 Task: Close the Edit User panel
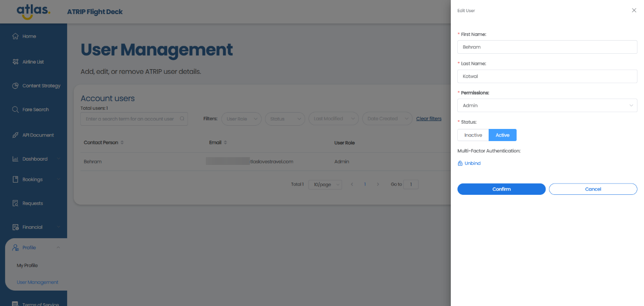click(x=634, y=10)
